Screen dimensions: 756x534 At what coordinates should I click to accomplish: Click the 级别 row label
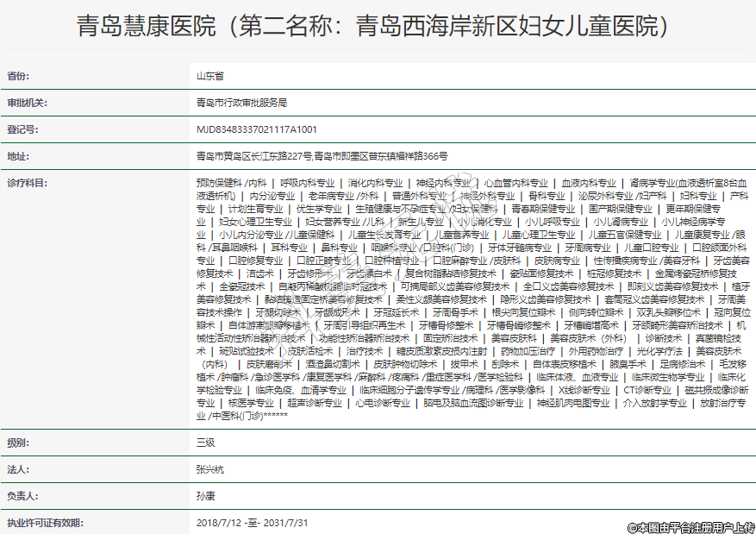coord(18,443)
